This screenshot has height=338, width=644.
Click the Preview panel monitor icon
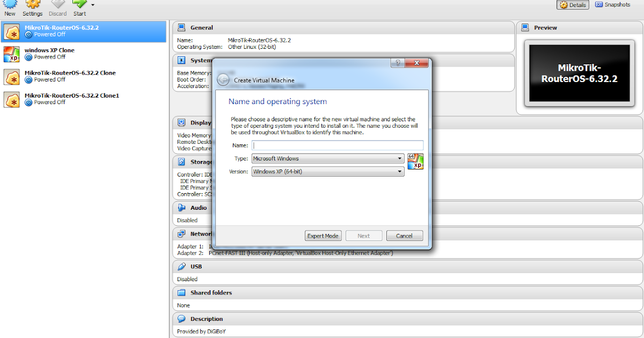(525, 27)
